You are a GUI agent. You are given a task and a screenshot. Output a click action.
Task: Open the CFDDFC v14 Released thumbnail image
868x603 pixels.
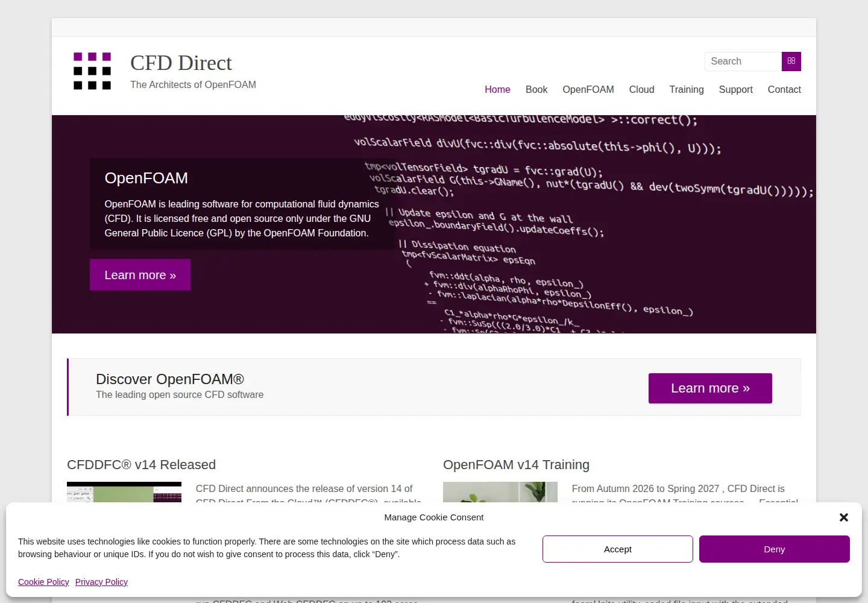124,492
